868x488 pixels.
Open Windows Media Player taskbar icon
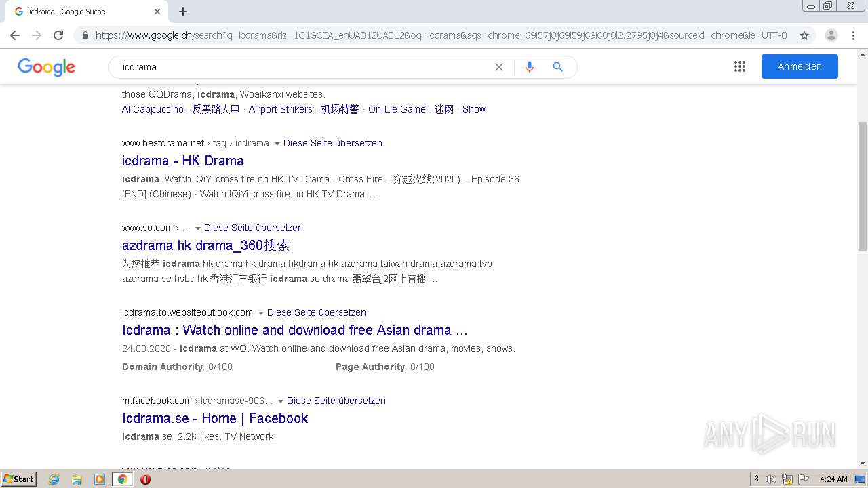[100, 479]
